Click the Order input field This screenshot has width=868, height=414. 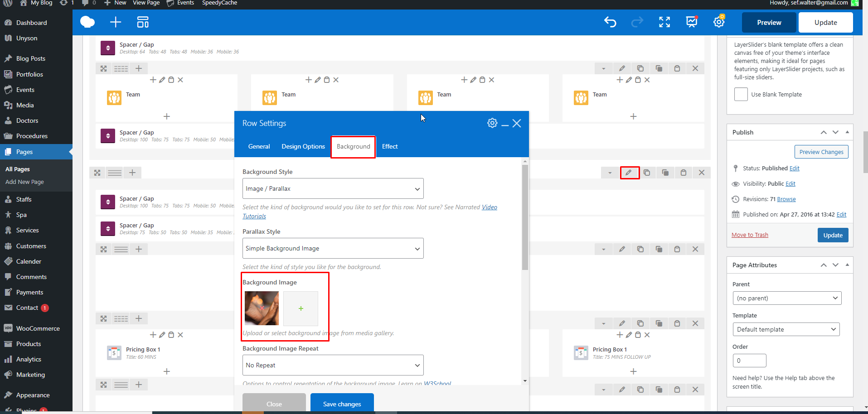tap(750, 361)
